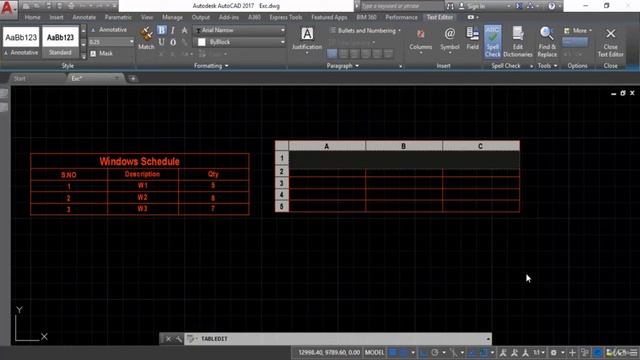
Task: Click the Match text formatting icon
Action: coord(146,38)
